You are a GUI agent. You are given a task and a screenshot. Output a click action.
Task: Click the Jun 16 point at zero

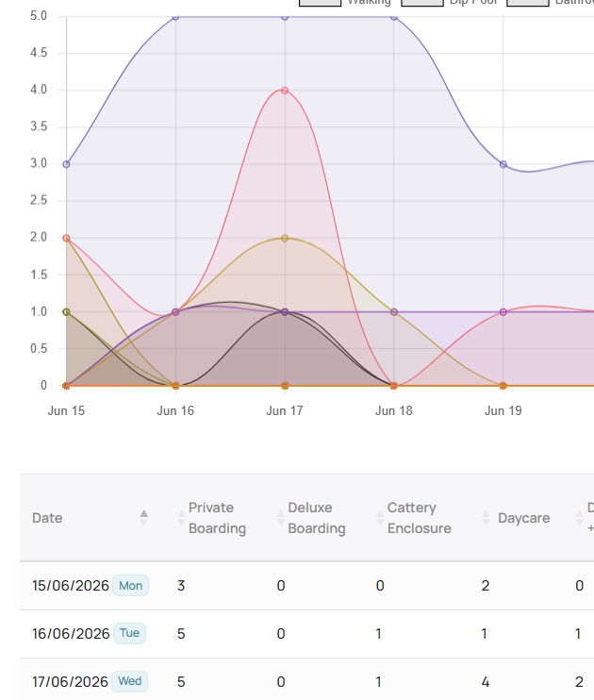tap(175, 386)
